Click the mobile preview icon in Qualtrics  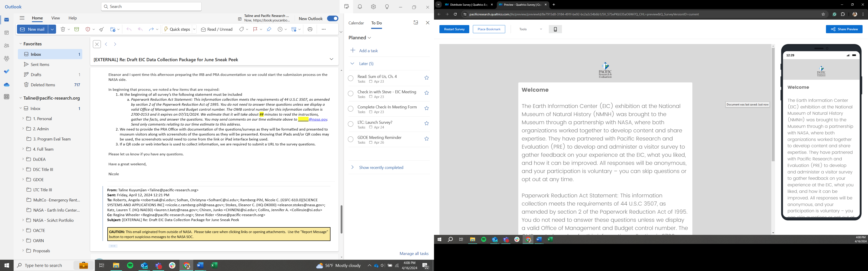[x=555, y=29]
